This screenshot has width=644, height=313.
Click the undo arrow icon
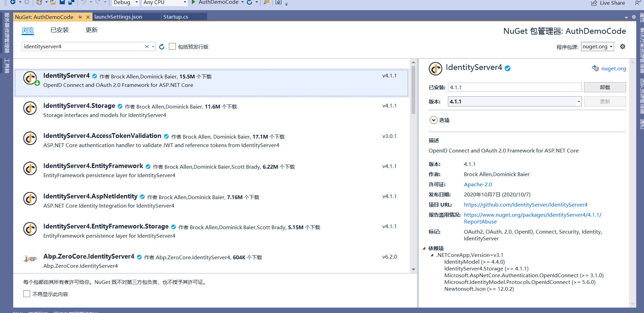click(84, 2)
